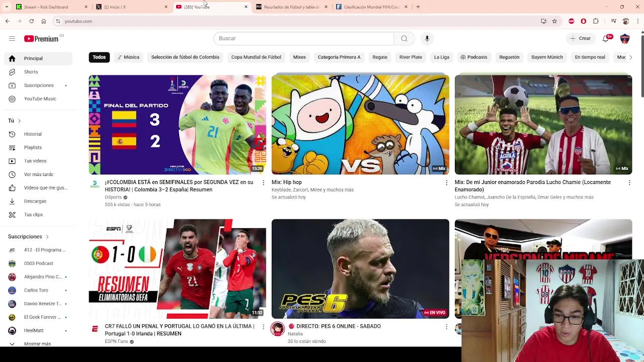This screenshot has width=644, height=362.
Task: Open Videos que me gustan
Action: click(38, 188)
